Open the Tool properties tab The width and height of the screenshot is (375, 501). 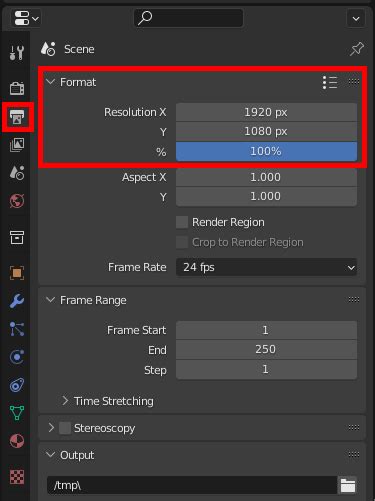[17, 53]
